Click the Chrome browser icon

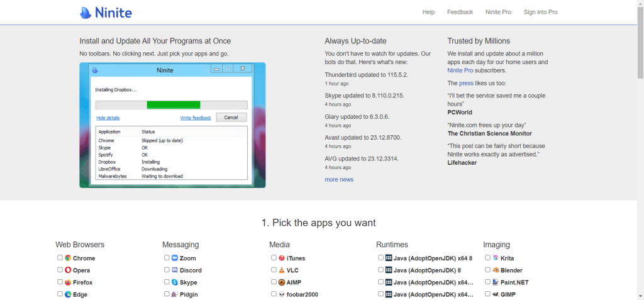pyautogui.click(x=68, y=258)
